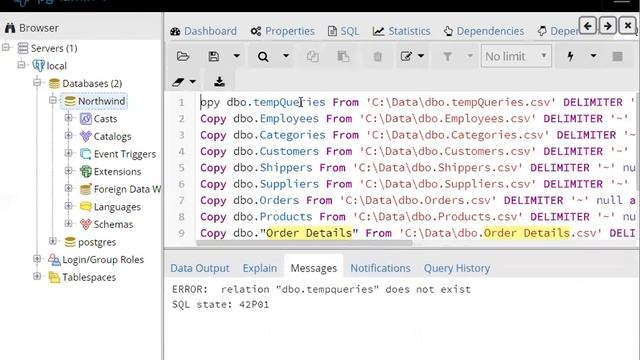Screen dimensions: 640x360
Task: Open the Find options dropdown arrow
Action: pos(286,56)
